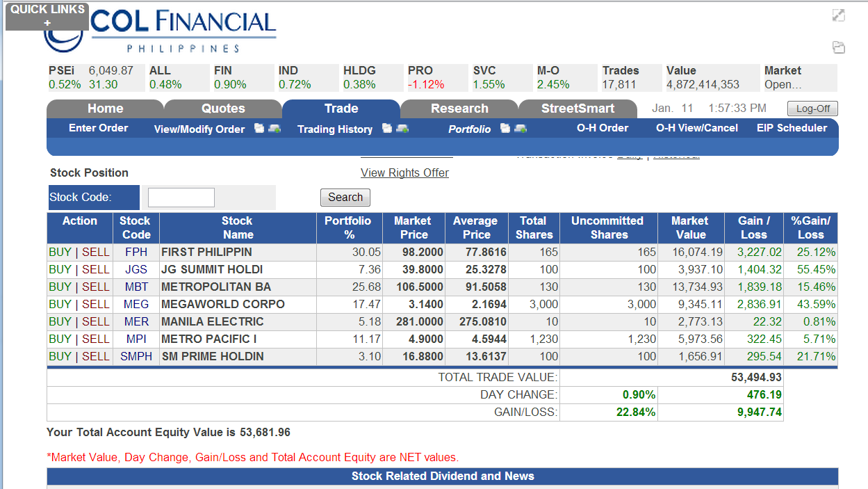Open Enter Order submenu item

98,128
